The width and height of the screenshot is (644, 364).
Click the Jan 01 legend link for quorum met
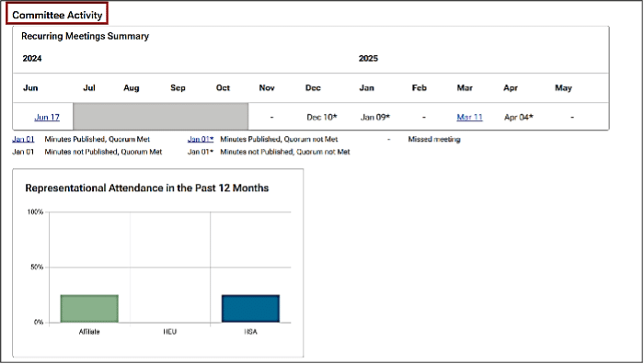tap(23, 139)
